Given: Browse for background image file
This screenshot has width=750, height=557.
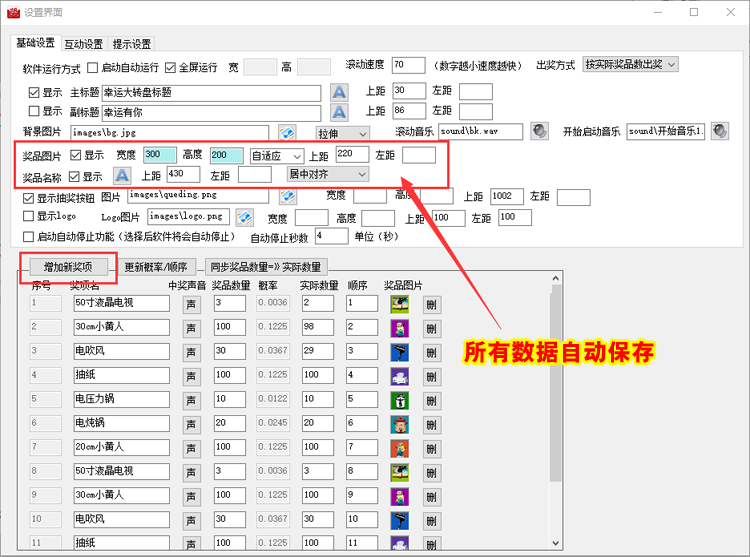Looking at the screenshot, I should 287,132.
